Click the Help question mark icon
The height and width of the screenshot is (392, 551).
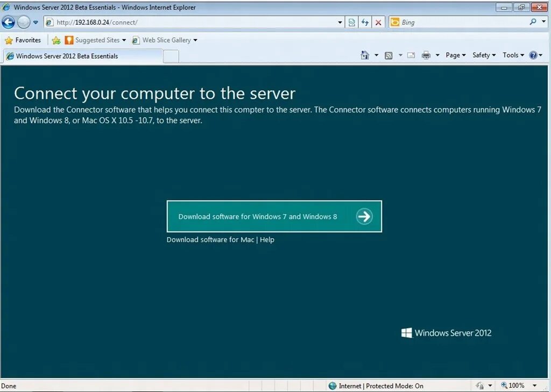tap(533, 55)
